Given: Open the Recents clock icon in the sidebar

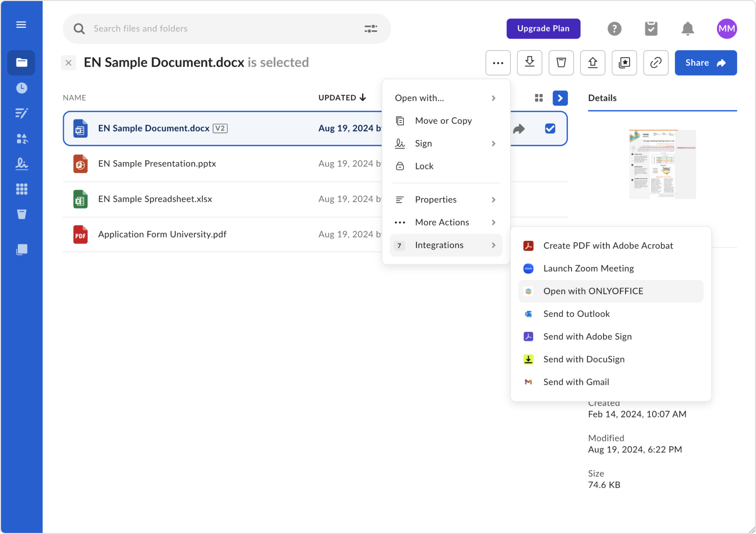Looking at the screenshot, I should coord(22,88).
